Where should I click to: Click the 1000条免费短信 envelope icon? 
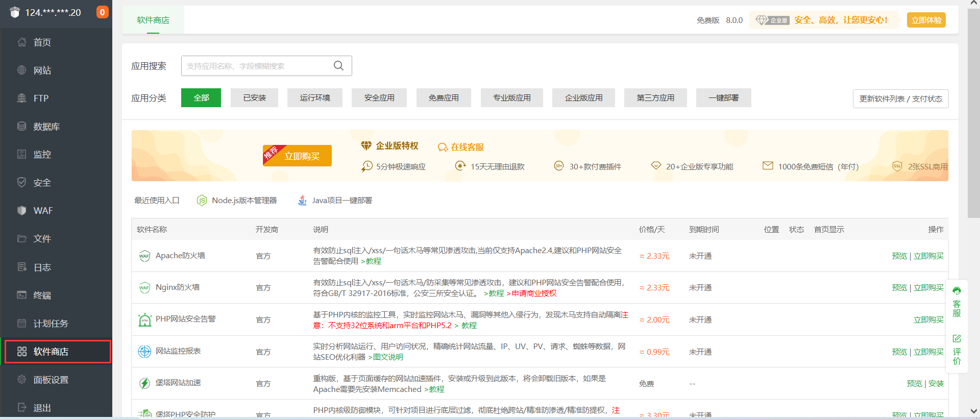pyautogui.click(x=768, y=166)
